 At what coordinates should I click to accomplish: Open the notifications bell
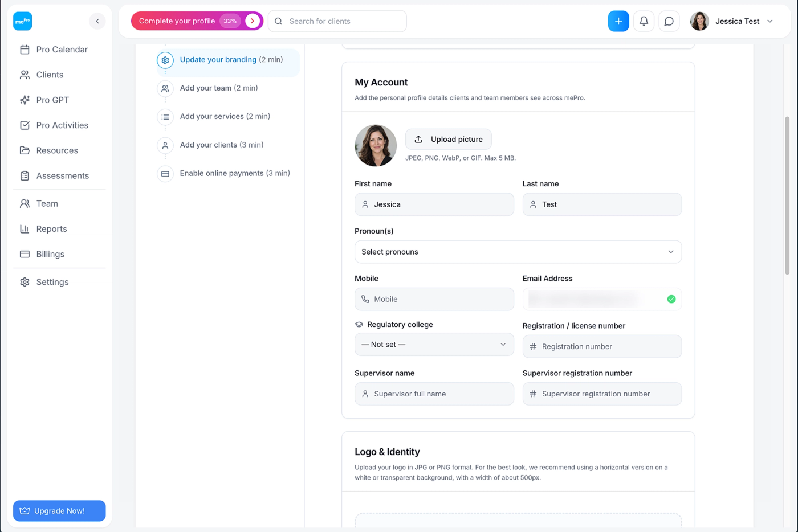click(644, 21)
